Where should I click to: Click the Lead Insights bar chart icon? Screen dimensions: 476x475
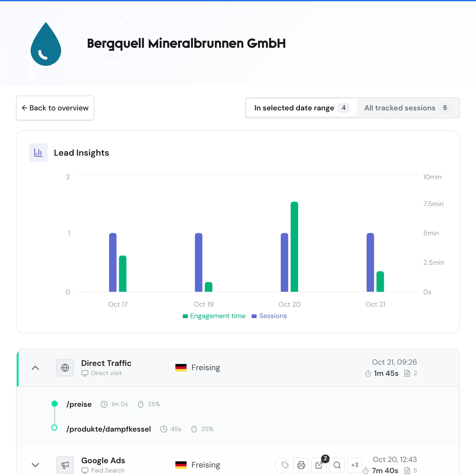(38, 153)
